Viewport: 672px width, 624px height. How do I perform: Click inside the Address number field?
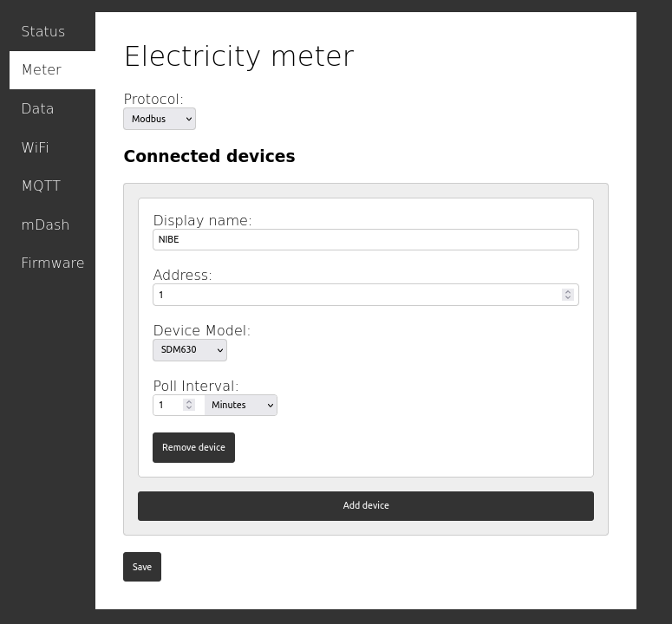[x=357, y=295]
